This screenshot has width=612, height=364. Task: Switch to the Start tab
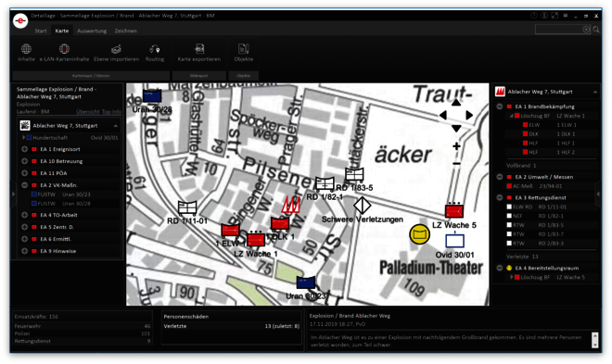click(x=41, y=31)
